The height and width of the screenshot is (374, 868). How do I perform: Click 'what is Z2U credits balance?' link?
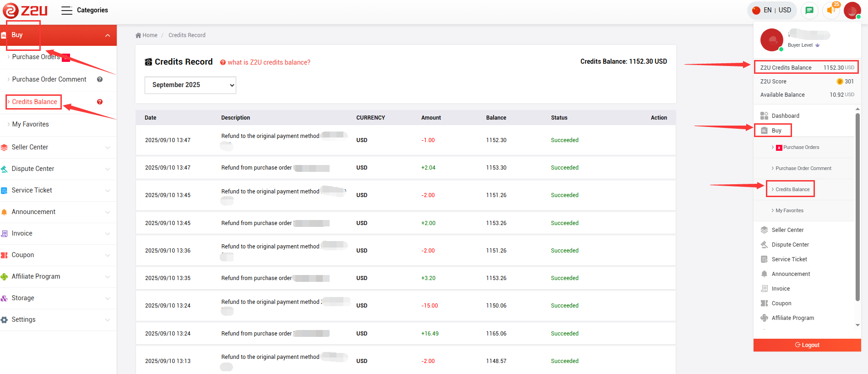pyautogui.click(x=269, y=62)
